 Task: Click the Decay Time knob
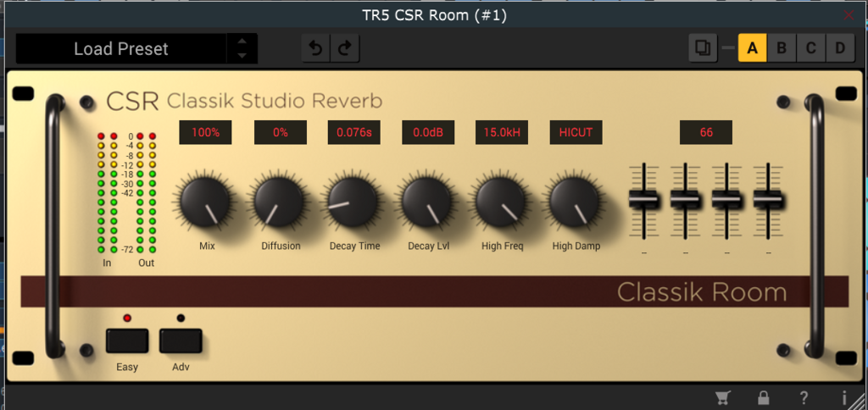[x=353, y=202]
